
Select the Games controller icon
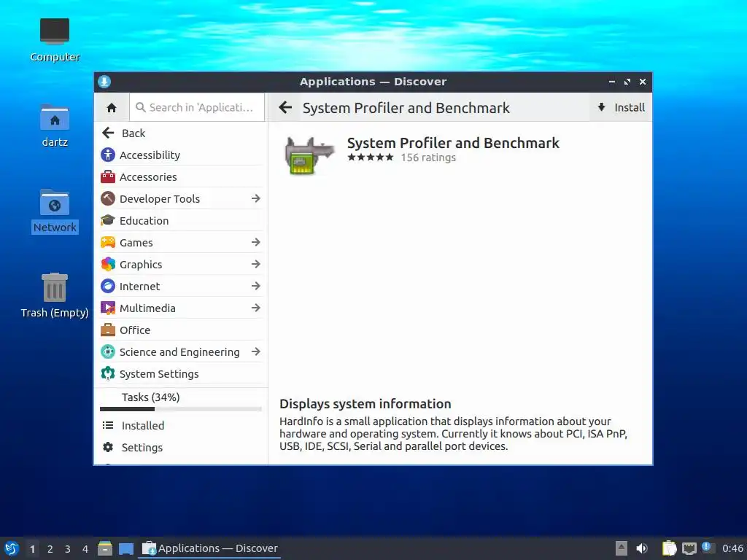[x=108, y=242]
